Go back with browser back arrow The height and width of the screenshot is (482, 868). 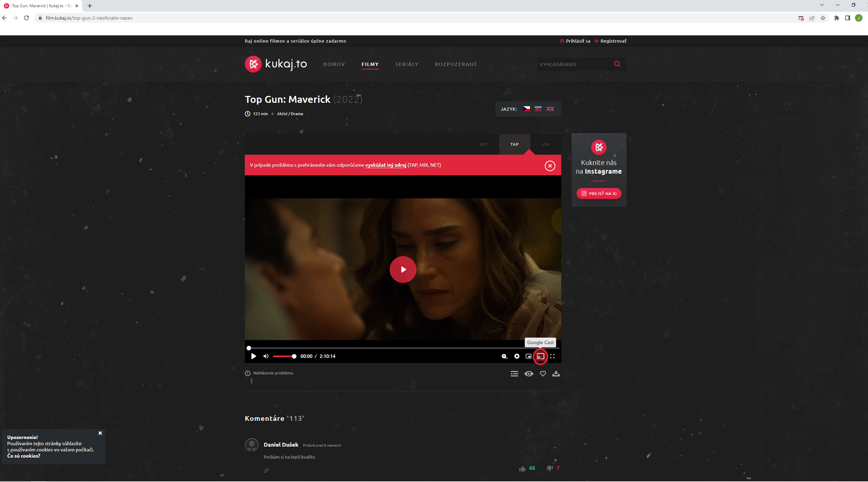(x=4, y=18)
